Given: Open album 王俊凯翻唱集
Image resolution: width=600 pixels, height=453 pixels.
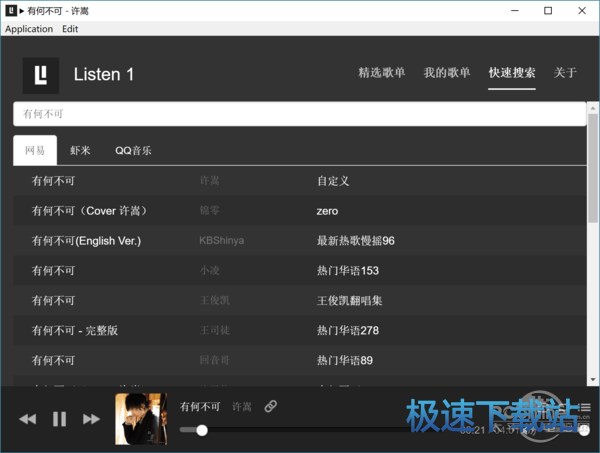Looking at the screenshot, I should click(349, 300).
